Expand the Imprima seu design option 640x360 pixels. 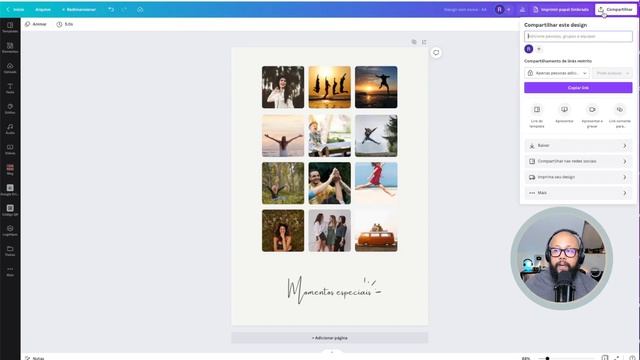point(578,177)
